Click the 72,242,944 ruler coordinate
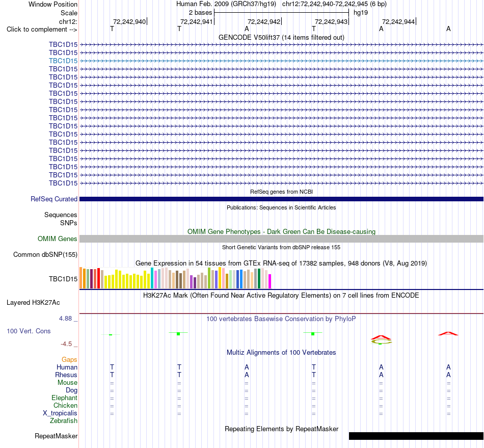This screenshot has width=484, height=448. (398, 21)
